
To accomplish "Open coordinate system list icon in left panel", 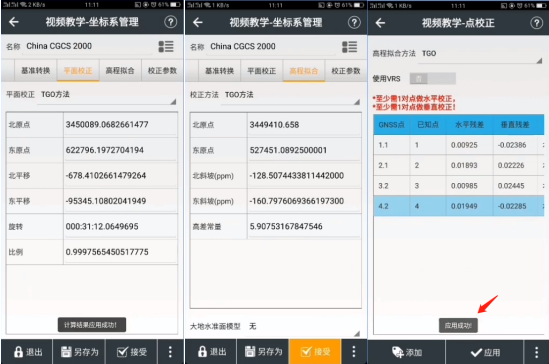I will (166, 46).
